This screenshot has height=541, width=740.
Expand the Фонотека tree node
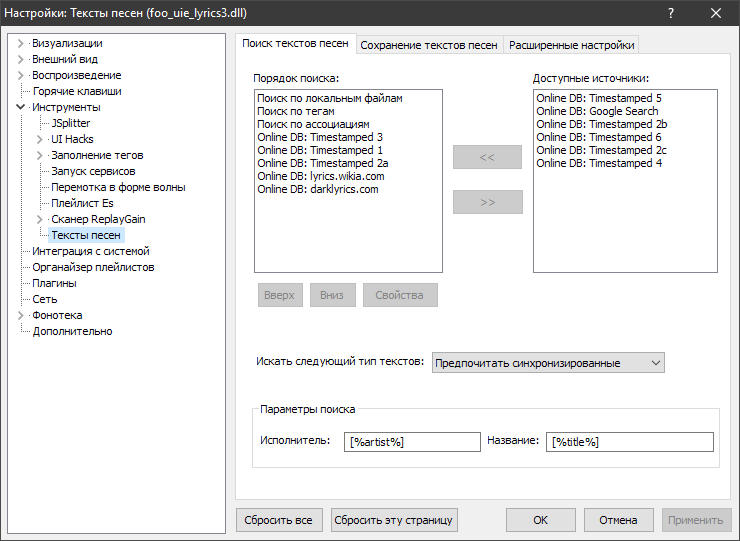click(21, 315)
